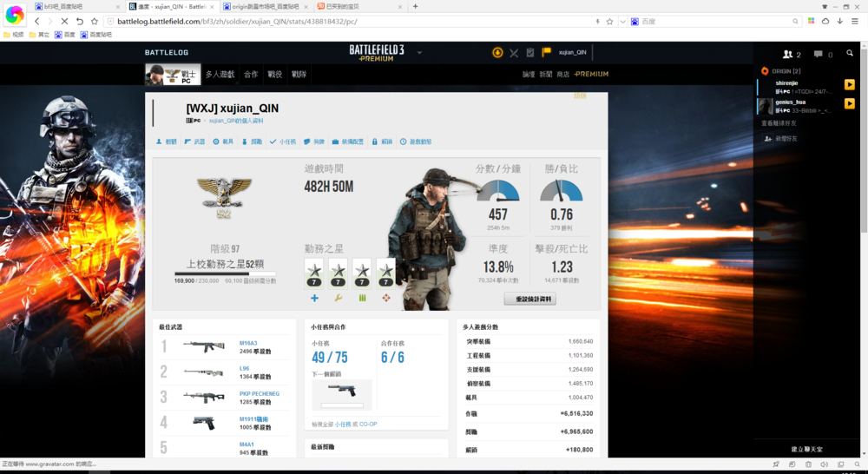The width and height of the screenshot is (868, 474).
Task: Open the 論壇 forum link
Action: click(529, 74)
